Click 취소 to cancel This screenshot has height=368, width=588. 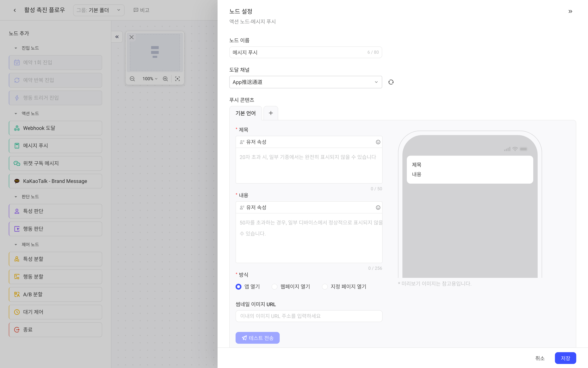tap(540, 358)
